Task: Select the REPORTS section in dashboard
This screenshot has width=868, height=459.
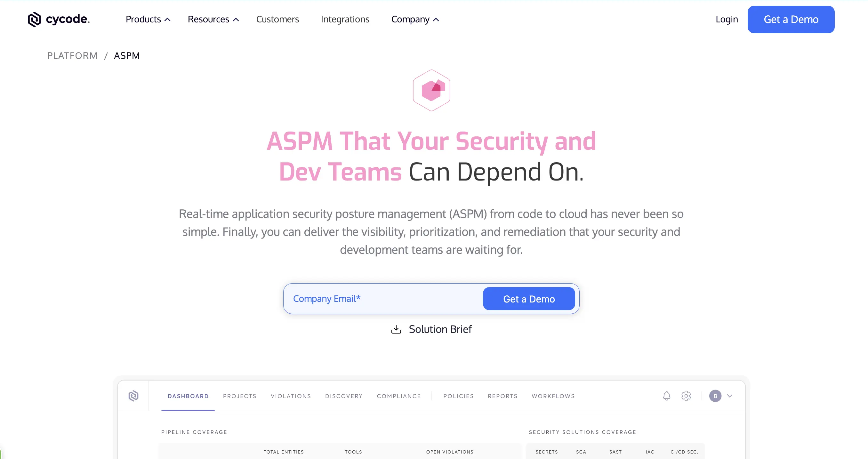Action: pos(502,396)
